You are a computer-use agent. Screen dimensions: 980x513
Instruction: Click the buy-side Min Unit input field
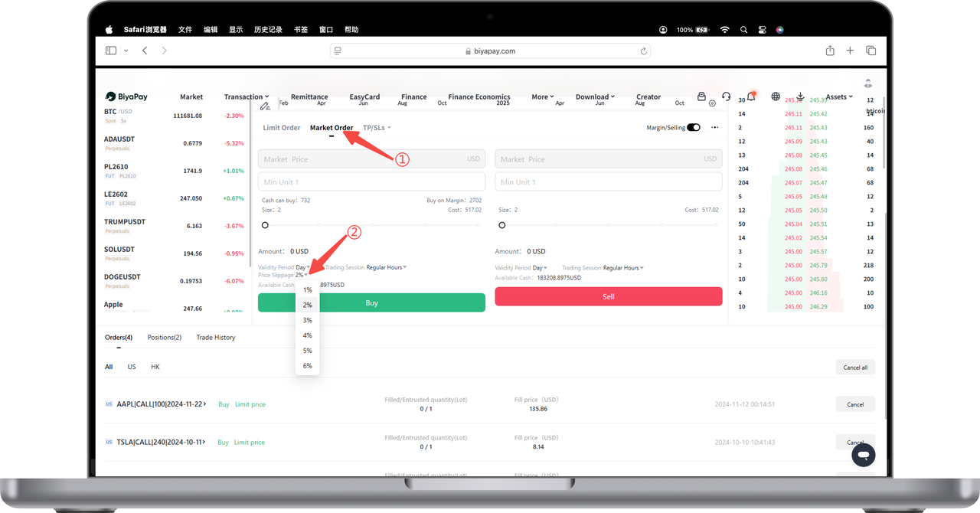(x=371, y=182)
